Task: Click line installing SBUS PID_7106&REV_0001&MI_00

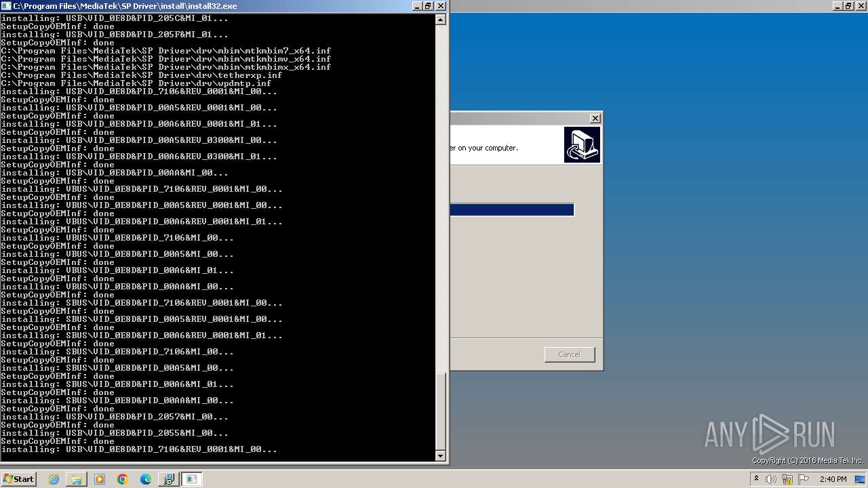Action: pos(142,303)
